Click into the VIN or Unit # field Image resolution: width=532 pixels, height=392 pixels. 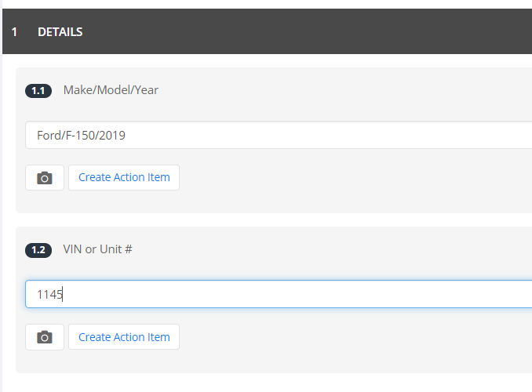click(x=279, y=294)
